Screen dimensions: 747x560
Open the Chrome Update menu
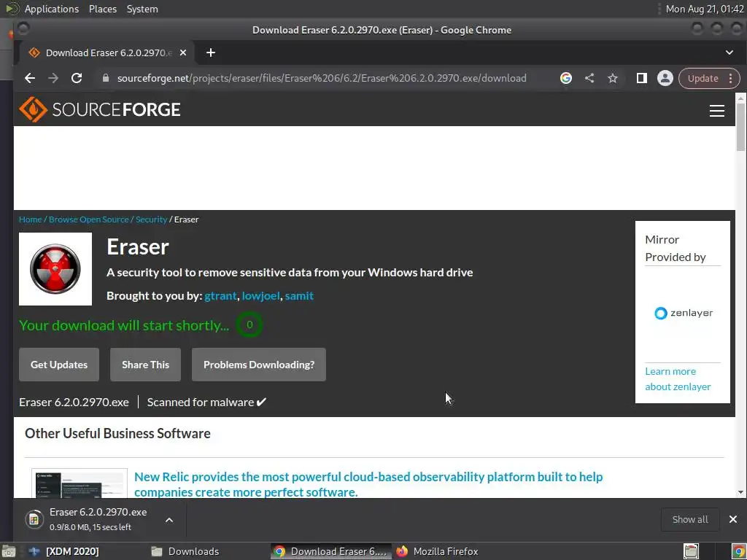point(709,79)
